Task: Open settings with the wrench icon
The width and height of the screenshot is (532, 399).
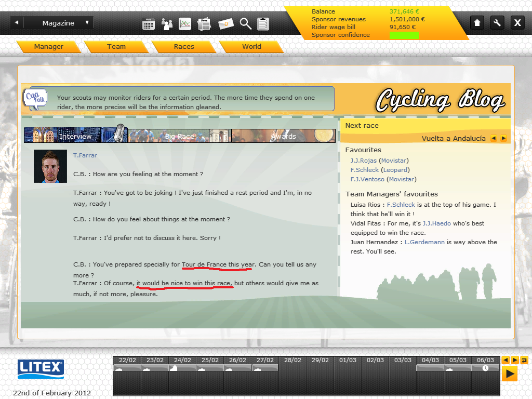Action: click(x=497, y=23)
